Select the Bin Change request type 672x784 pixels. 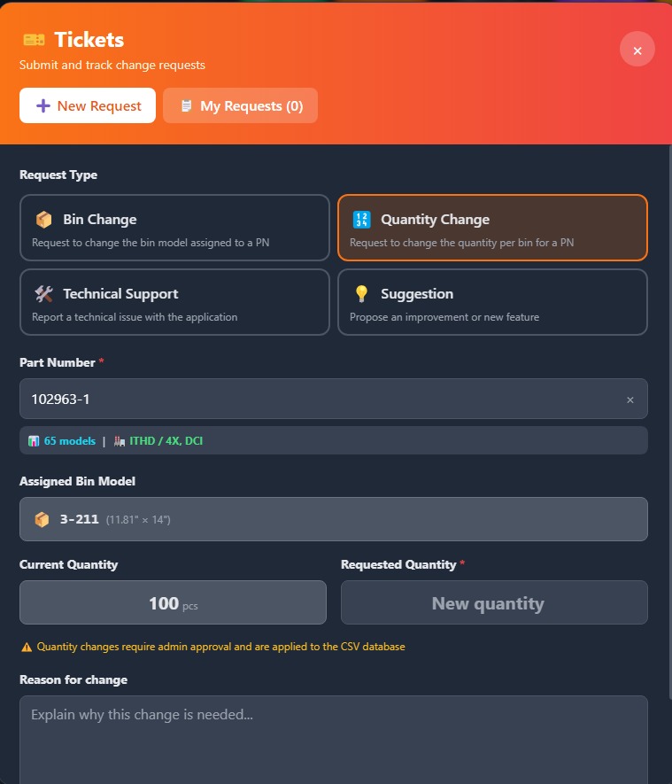point(174,229)
